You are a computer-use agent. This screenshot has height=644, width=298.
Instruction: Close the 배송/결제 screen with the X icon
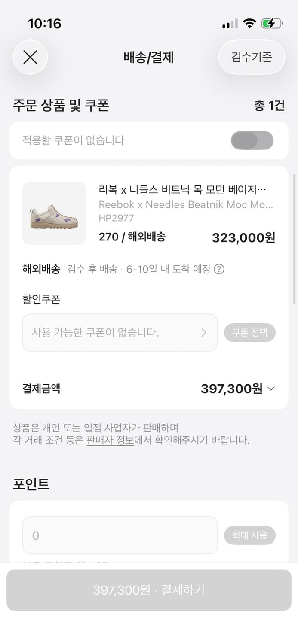(x=30, y=57)
